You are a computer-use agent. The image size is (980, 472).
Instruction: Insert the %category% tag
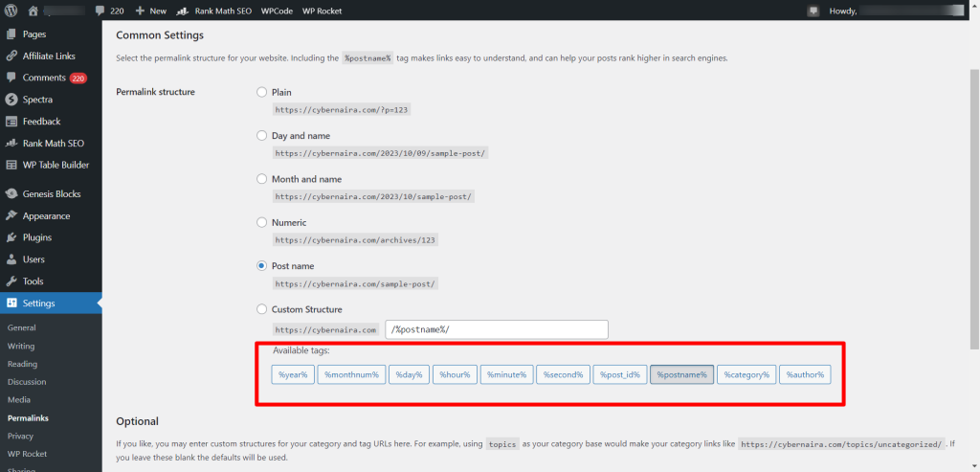tap(746, 374)
